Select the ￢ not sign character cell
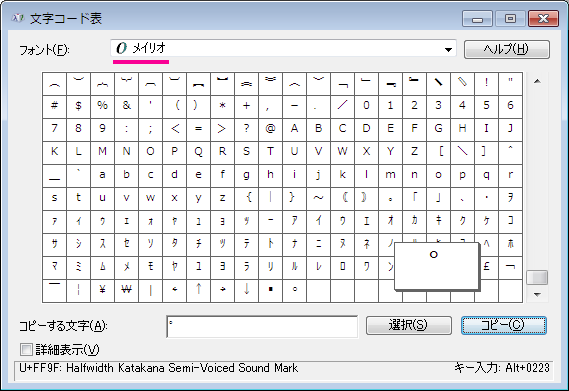 510,268
